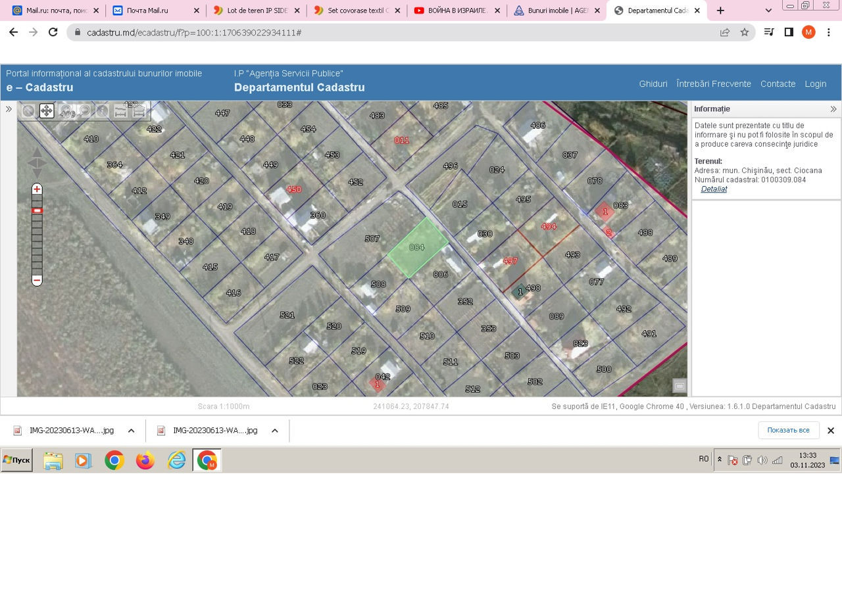Open Întrebări Frecvente page
Image resolution: width=842 pixels, height=616 pixels.
[x=714, y=83]
